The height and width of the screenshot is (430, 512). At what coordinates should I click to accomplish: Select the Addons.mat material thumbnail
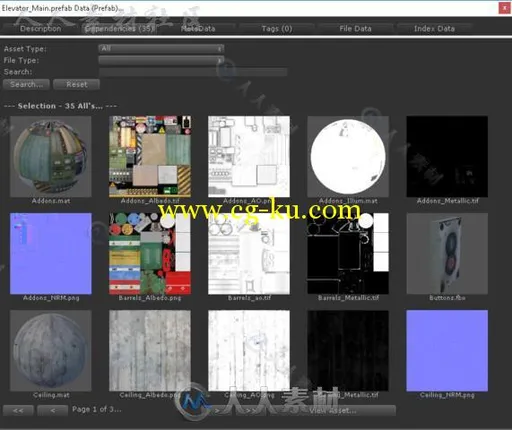(51, 156)
